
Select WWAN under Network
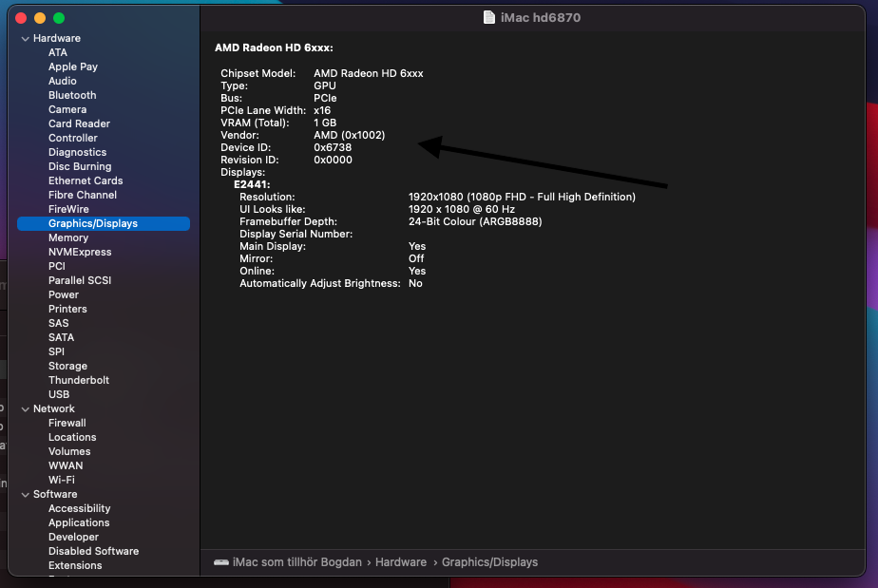(x=66, y=465)
